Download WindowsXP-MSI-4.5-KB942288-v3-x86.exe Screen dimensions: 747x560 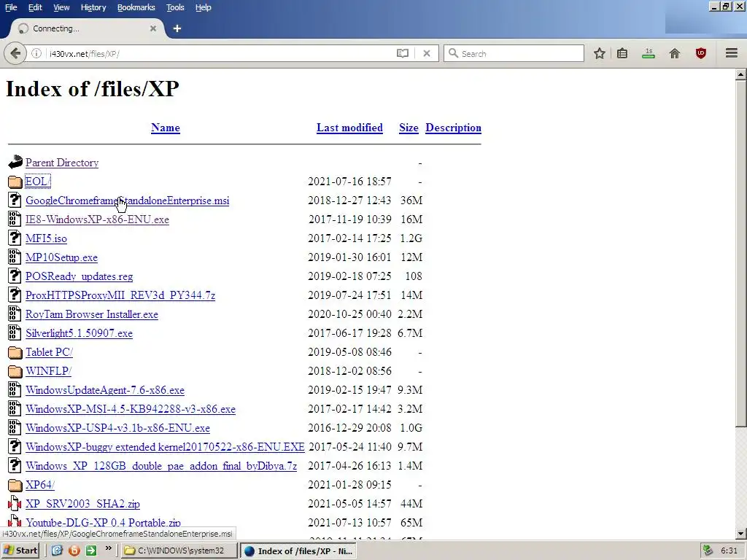click(x=131, y=409)
